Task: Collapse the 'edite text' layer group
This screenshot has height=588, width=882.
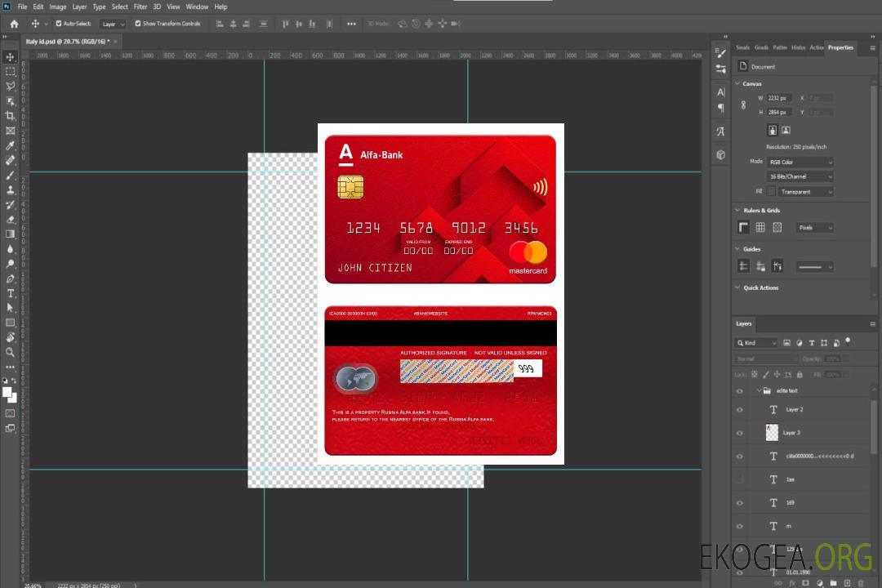Action: click(x=759, y=390)
